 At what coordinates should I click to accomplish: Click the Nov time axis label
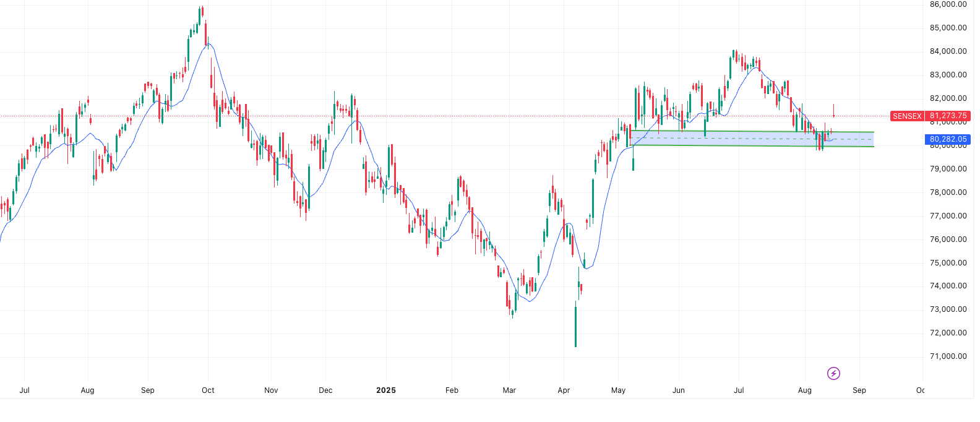271,390
